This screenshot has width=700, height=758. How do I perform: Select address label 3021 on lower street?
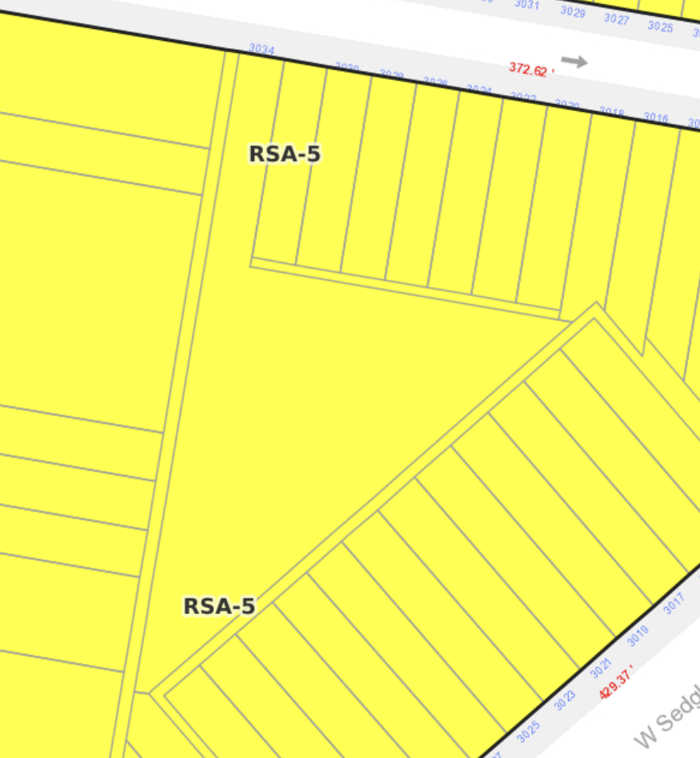(x=601, y=668)
